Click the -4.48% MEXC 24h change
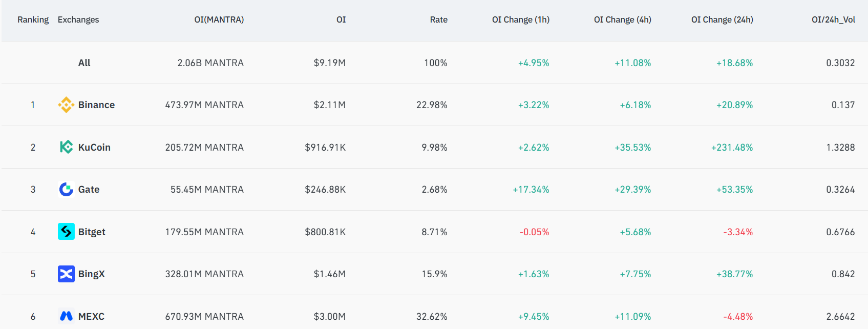Screen dimensions: 868x329 (x=738, y=316)
